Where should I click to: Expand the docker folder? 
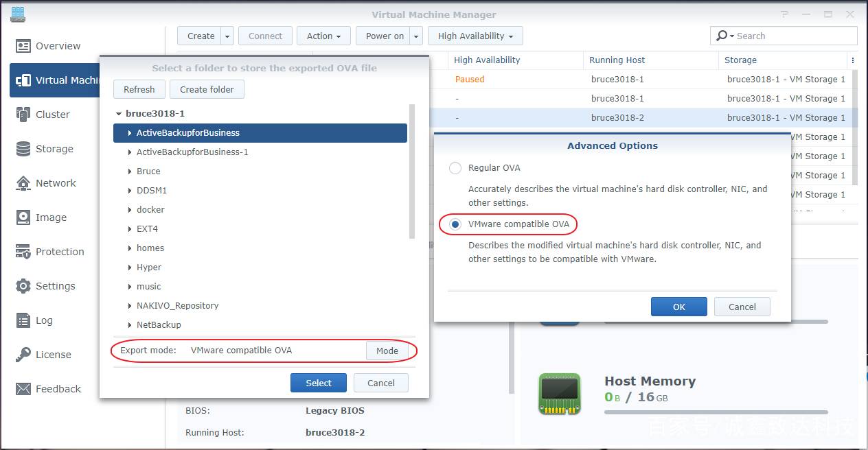tap(130, 210)
